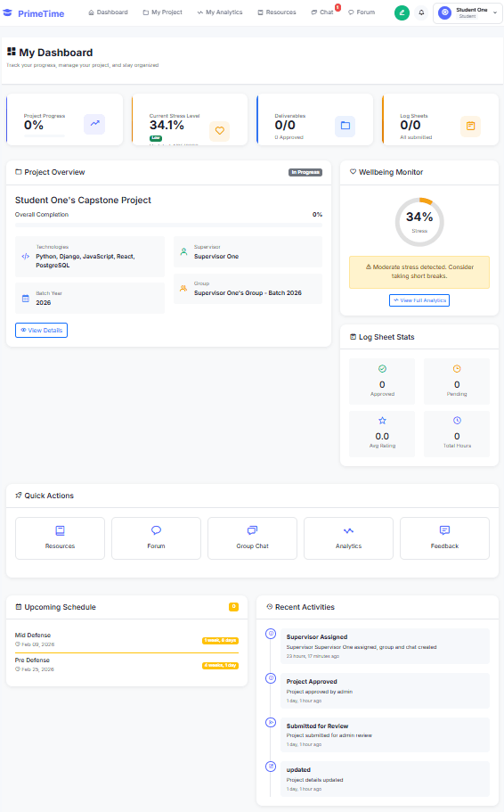This screenshot has width=504, height=812.
Task: Go to the Resources menu item
Action: (277, 12)
